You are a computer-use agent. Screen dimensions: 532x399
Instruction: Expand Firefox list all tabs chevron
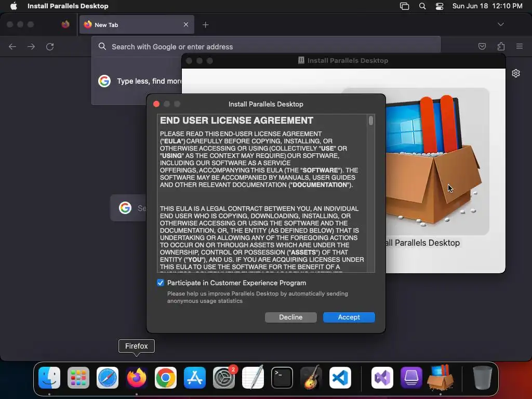[x=501, y=24]
